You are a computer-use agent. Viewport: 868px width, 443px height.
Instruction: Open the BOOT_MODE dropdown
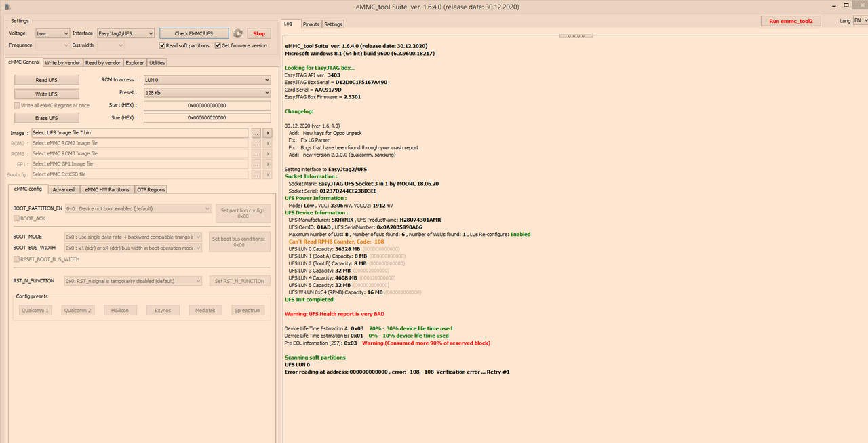coord(133,237)
